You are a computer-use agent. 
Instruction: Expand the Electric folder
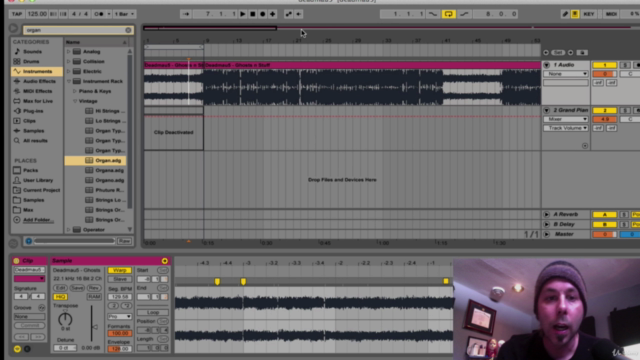click(68, 71)
